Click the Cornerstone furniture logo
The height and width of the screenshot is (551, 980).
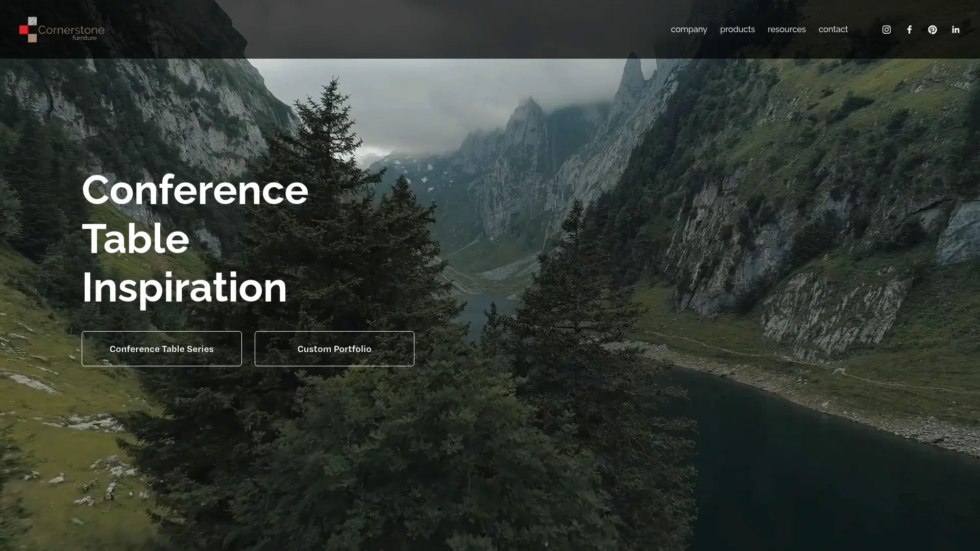coord(62,30)
